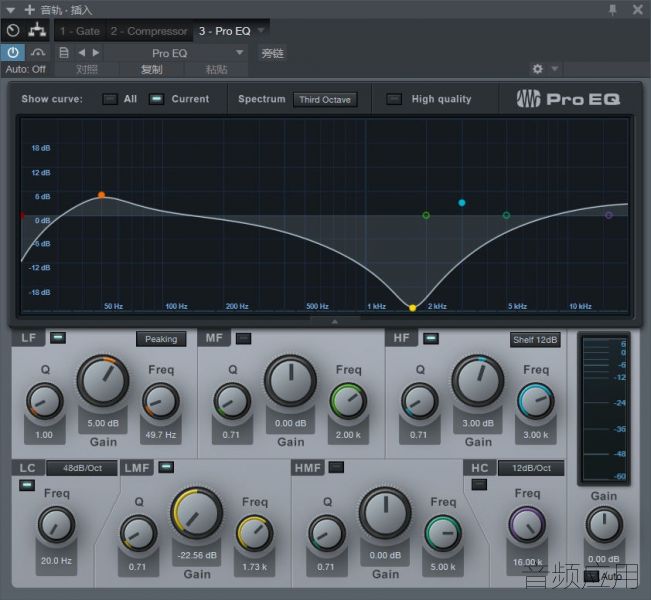The image size is (651, 600).
Task: Toggle the LMF band enable button
Action: point(166,467)
